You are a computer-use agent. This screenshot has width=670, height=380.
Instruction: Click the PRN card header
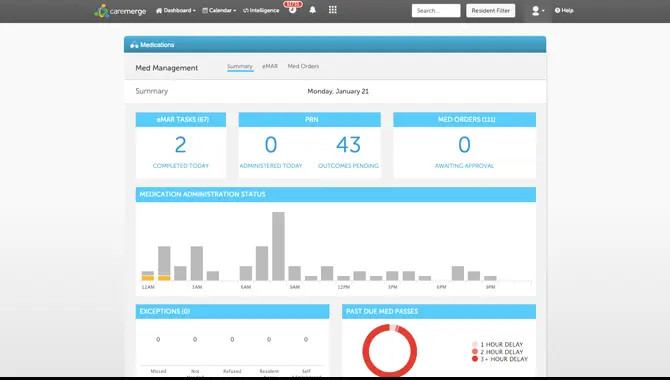[x=310, y=120]
